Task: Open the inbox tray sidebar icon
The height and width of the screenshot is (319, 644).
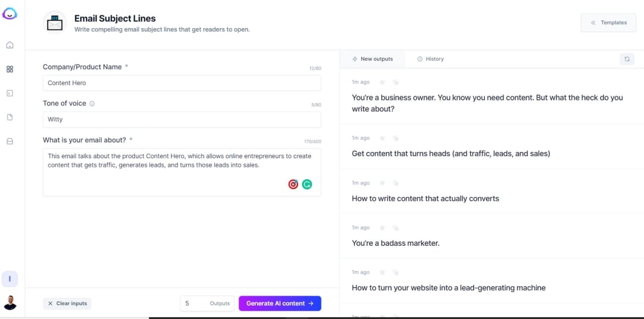Action: tap(10, 141)
